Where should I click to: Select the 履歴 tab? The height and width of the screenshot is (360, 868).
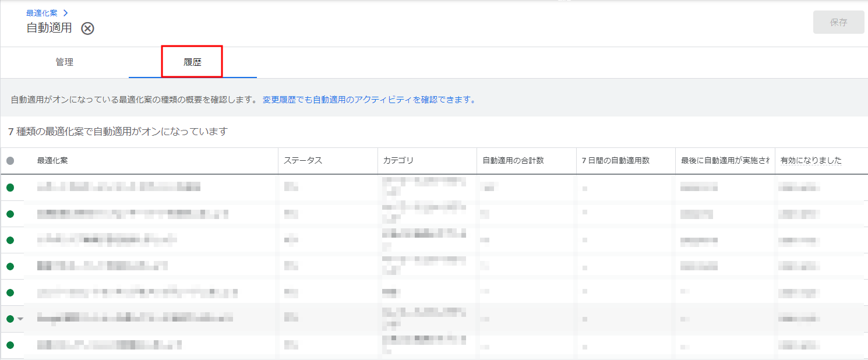(x=192, y=62)
